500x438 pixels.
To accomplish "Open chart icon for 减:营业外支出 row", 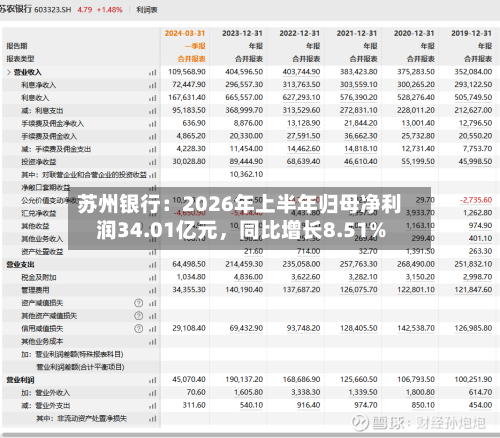I will tap(152, 406).
